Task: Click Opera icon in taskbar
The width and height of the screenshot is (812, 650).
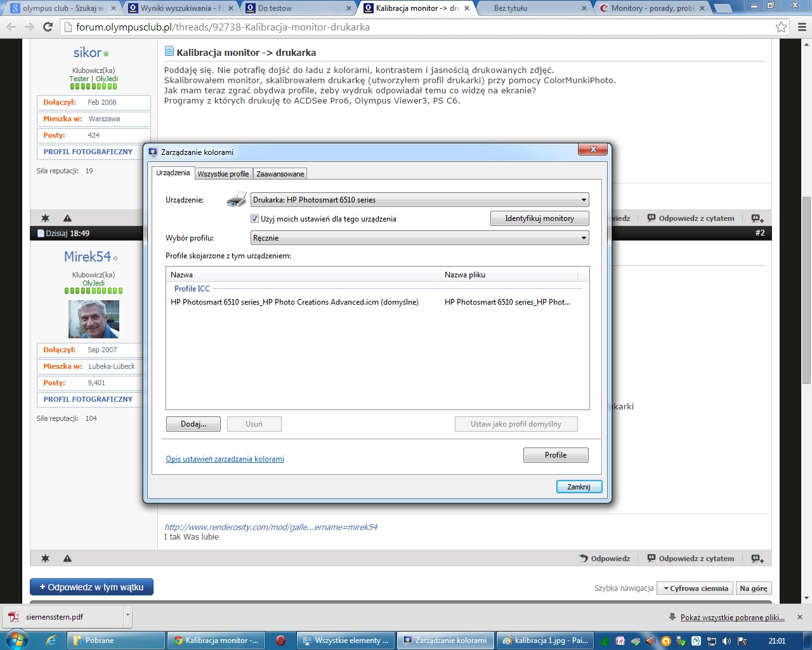Action: click(x=280, y=640)
